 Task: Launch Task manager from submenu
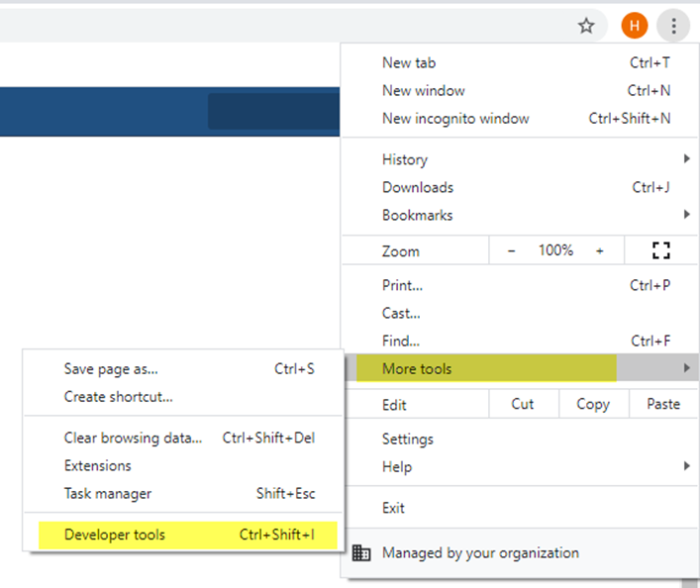[x=183, y=493]
